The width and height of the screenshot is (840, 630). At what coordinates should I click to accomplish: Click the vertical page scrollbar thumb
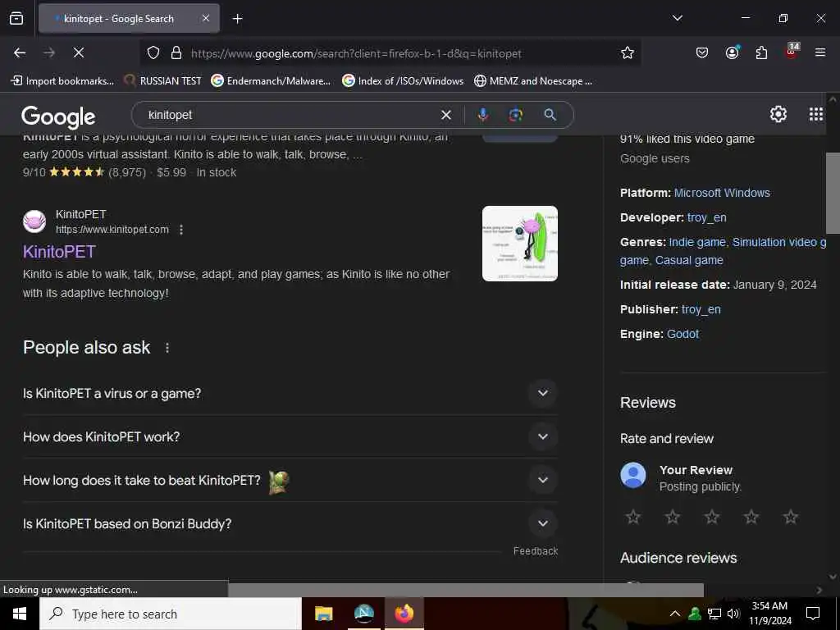(x=833, y=193)
